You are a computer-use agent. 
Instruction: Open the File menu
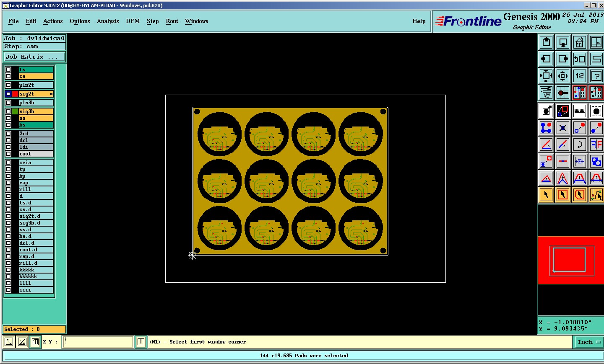click(13, 21)
